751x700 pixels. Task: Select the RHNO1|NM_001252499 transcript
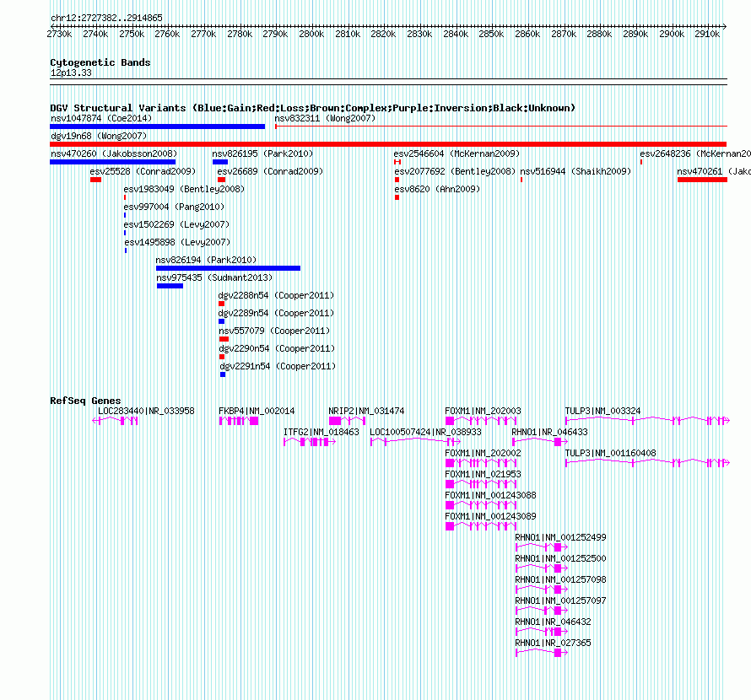[x=542, y=547]
